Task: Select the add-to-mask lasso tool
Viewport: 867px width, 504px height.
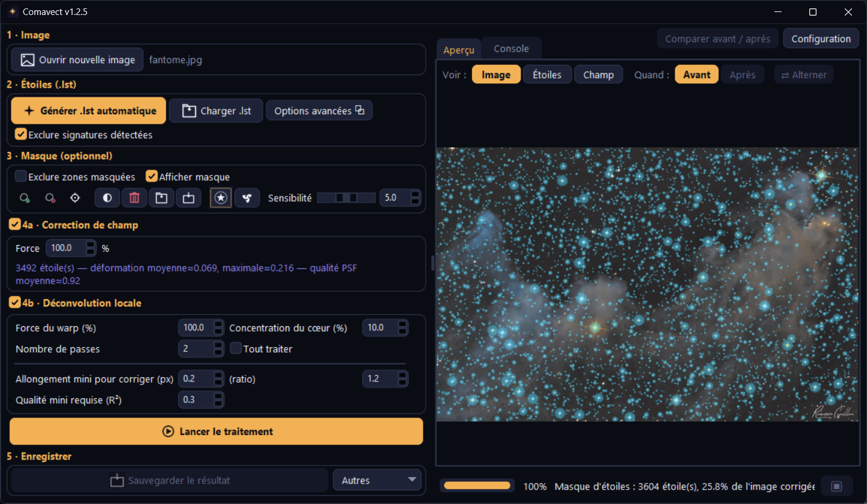Action: coord(25,198)
